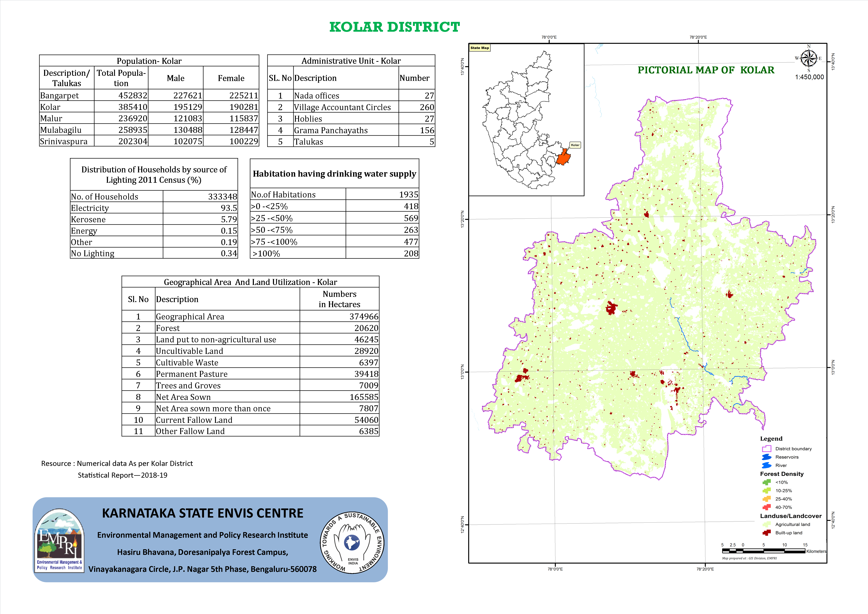The height and width of the screenshot is (614, 868).
Task: Click the Legend heading on the map
Action: [x=771, y=439]
